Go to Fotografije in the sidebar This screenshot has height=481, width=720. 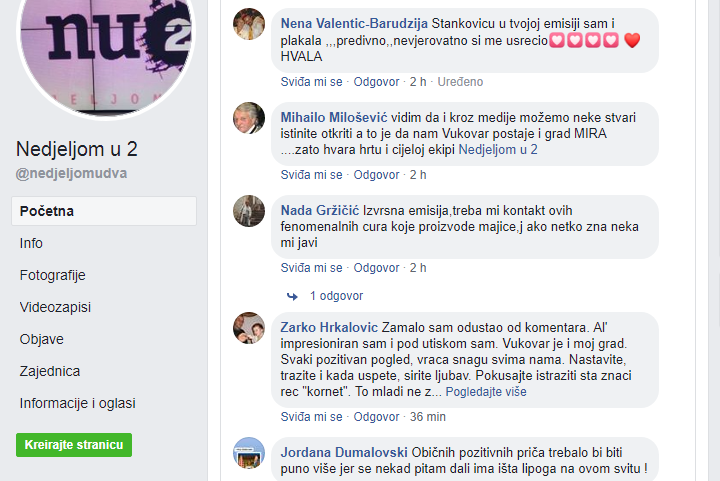tap(52, 275)
